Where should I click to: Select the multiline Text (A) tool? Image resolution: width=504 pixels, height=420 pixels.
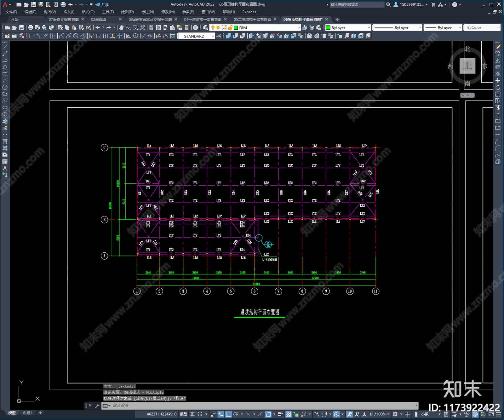pos(5,168)
